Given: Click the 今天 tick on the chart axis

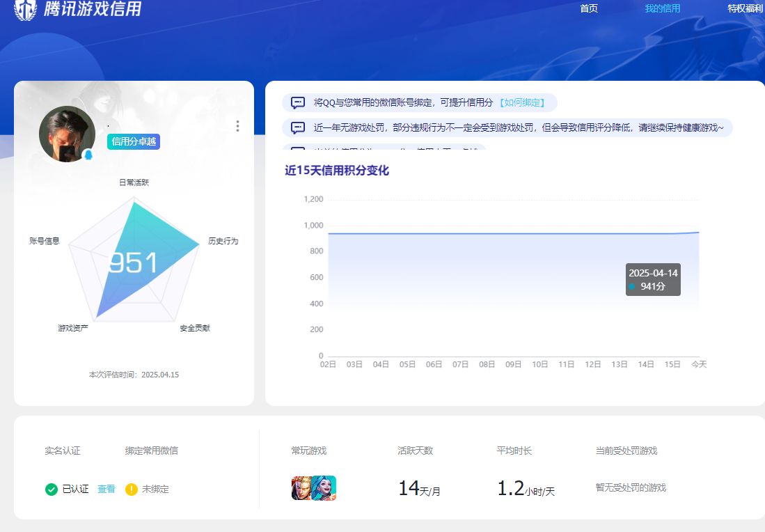Looking at the screenshot, I should [x=699, y=365].
